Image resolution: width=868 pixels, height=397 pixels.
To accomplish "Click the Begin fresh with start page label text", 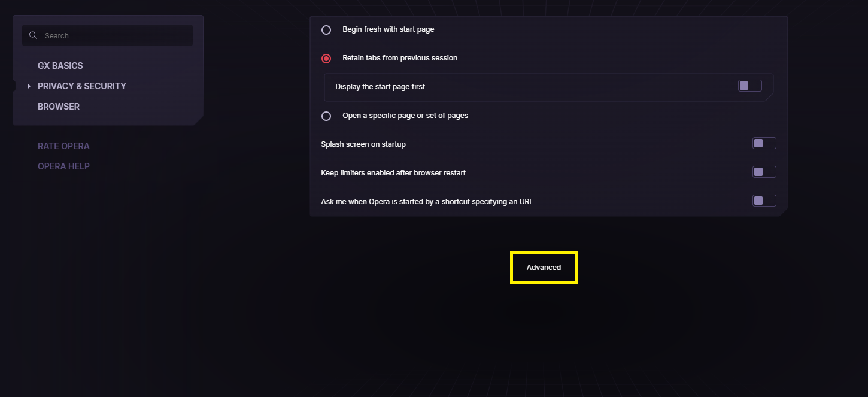I will pos(389,29).
